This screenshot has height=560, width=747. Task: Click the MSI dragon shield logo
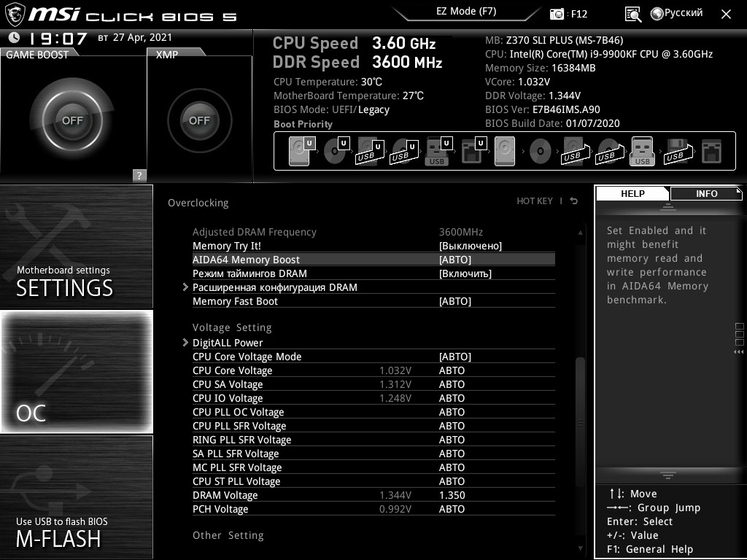(x=15, y=15)
